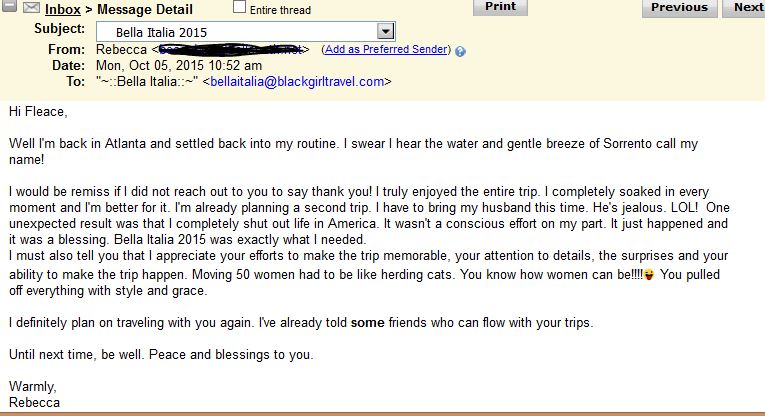Click the tongue-out emoji in the message
The height and width of the screenshot is (416, 765).
[649, 275]
